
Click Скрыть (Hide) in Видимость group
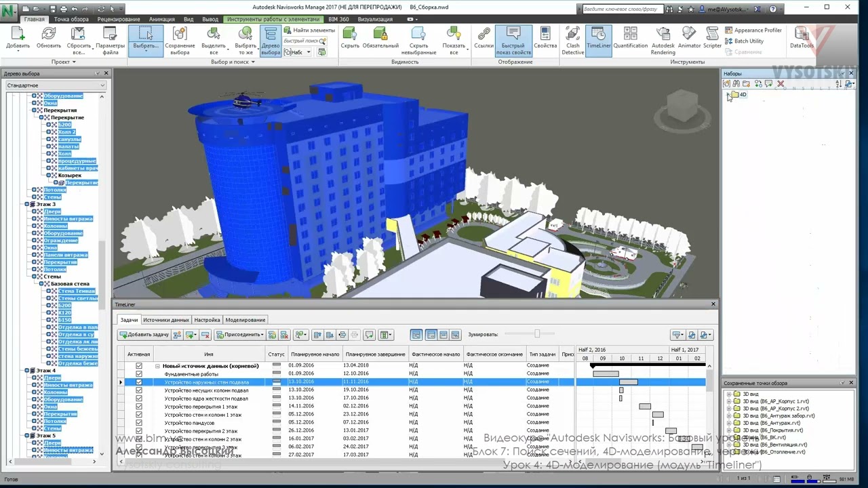[350, 38]
